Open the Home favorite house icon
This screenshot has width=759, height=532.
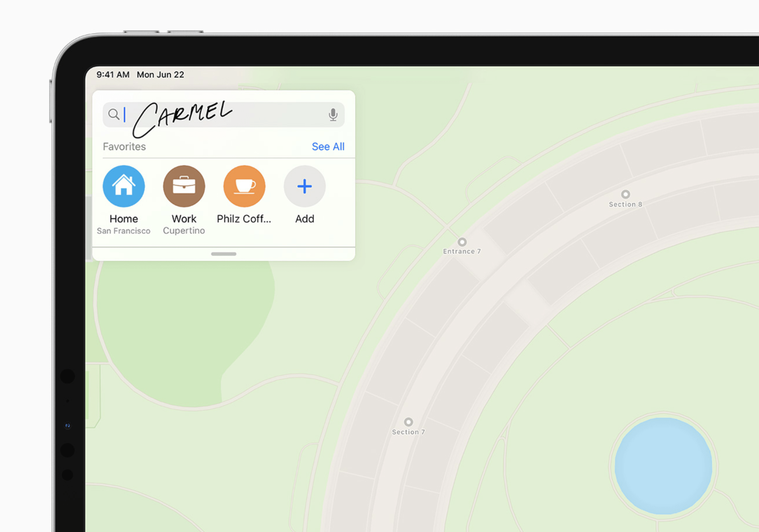pyautogui.click(x=124, y=186)
